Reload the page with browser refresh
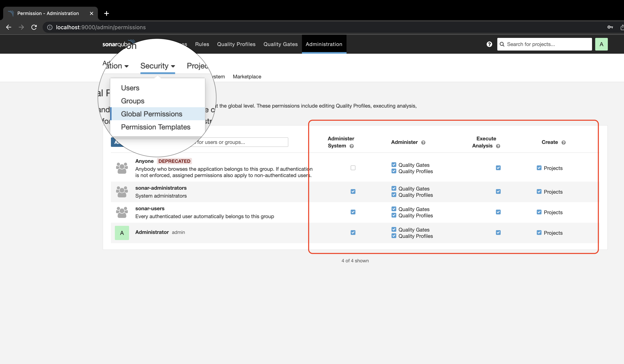 pyautogui.click(x=34, y=27)
